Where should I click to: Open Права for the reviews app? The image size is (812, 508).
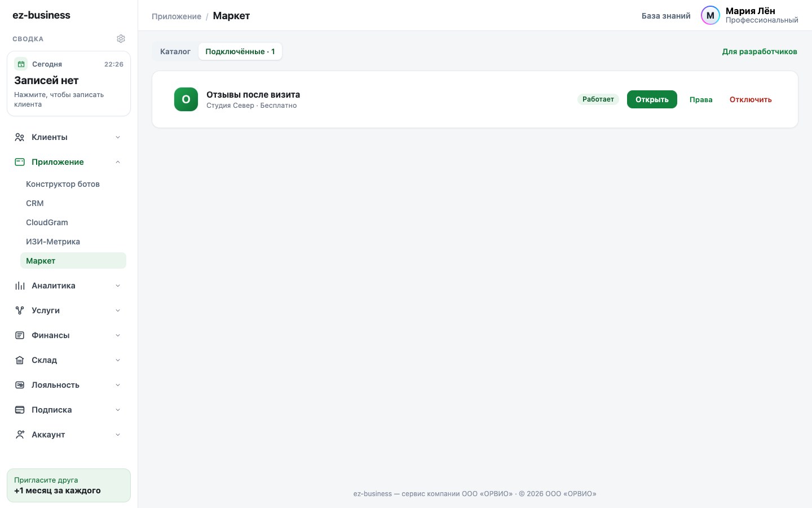pyautogui.click(x=701, y=99)
